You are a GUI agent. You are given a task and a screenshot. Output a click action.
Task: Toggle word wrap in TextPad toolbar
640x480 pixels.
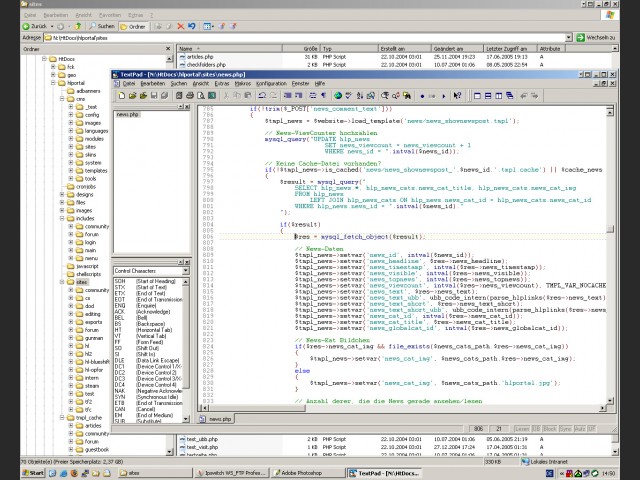click(312, 96)
